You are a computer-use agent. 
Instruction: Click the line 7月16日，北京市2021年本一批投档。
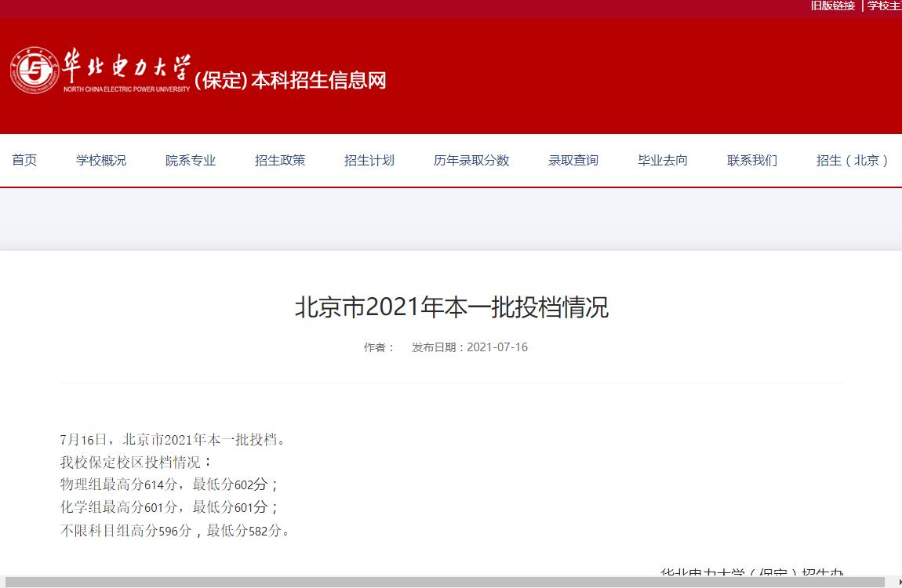click(173, 440)
